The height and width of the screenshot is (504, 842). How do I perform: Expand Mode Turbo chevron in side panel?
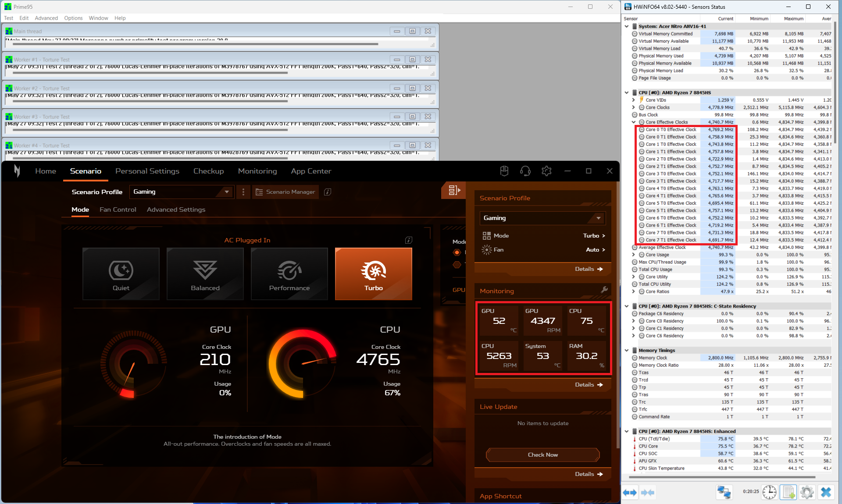pos(603,236)
